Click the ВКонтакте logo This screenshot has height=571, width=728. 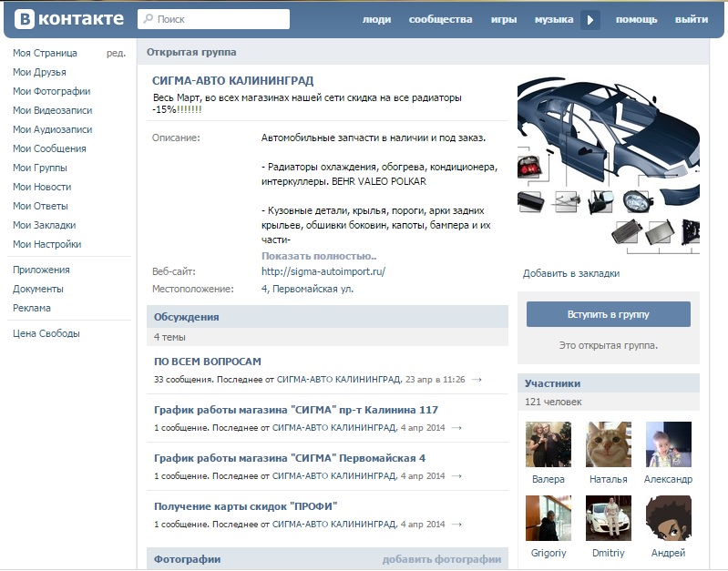tap(69, 19)
